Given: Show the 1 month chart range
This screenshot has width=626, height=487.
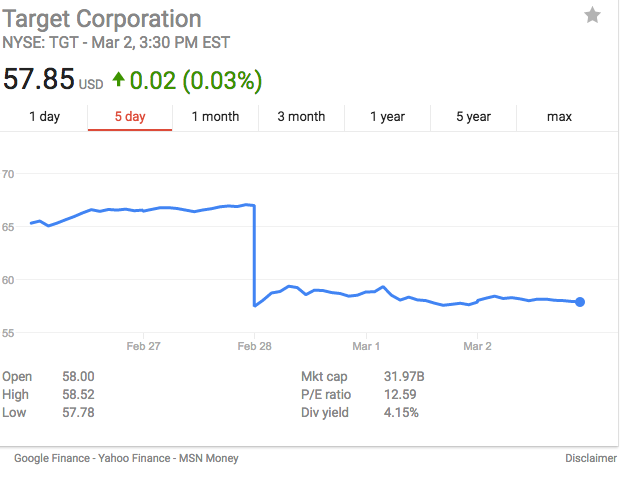Looking at the screenshot, I should pos(215,117).
